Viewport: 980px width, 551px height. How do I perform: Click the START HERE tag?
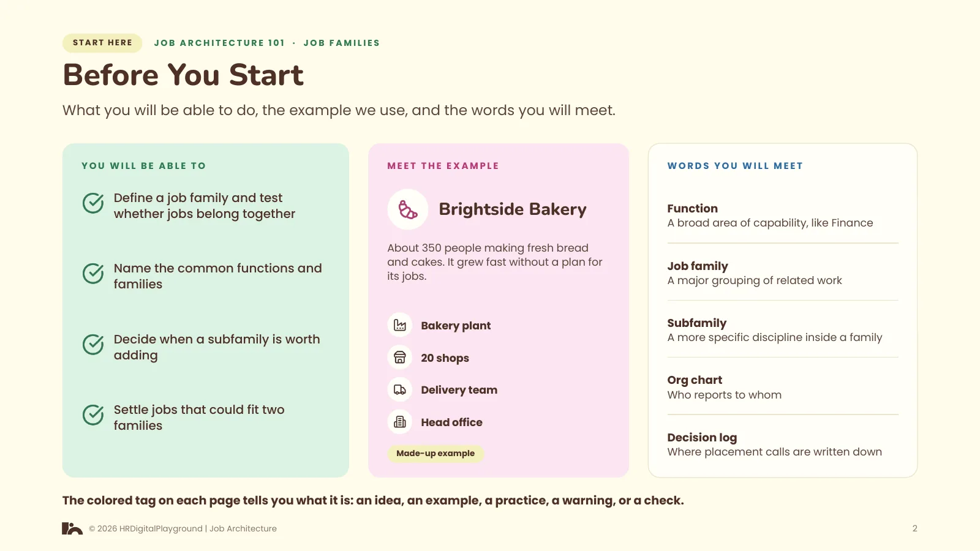[102, 43]
